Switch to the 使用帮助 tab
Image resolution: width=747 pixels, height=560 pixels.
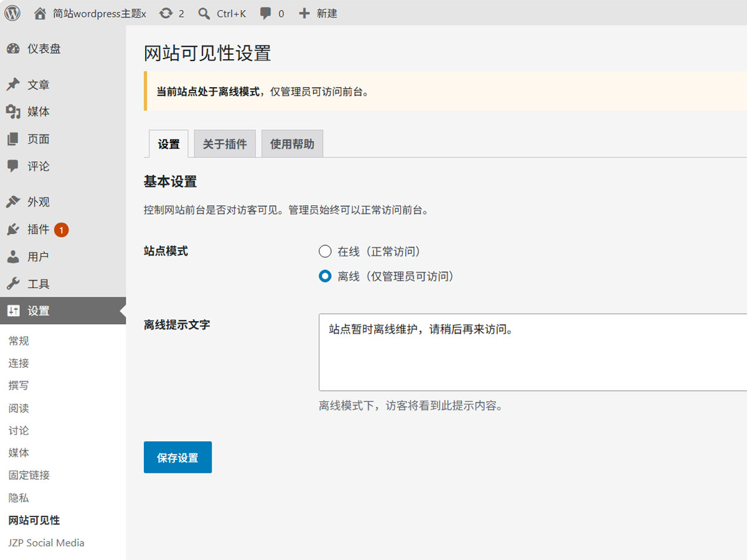click(292, 144)
